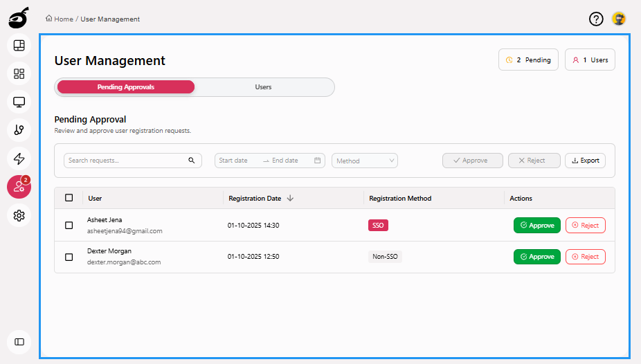This screenshot has width=641, height=364.
Task: Switch to the Users tab
Action: (x=263, y=87)
